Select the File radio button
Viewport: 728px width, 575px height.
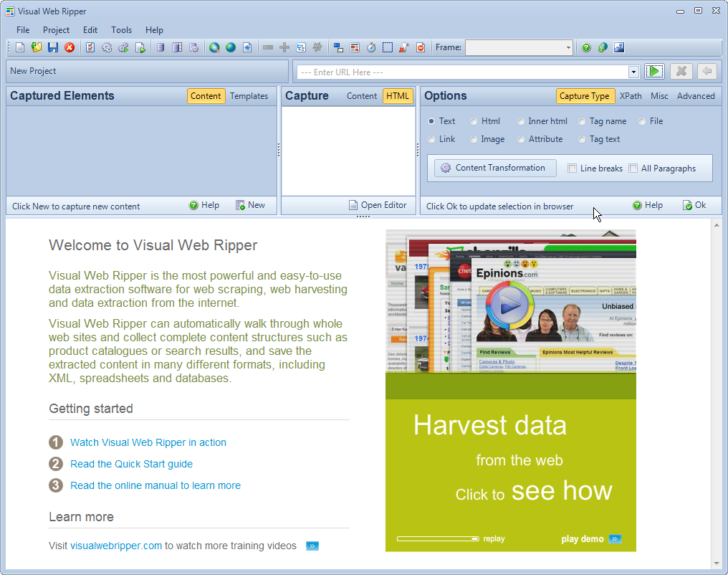642,121
